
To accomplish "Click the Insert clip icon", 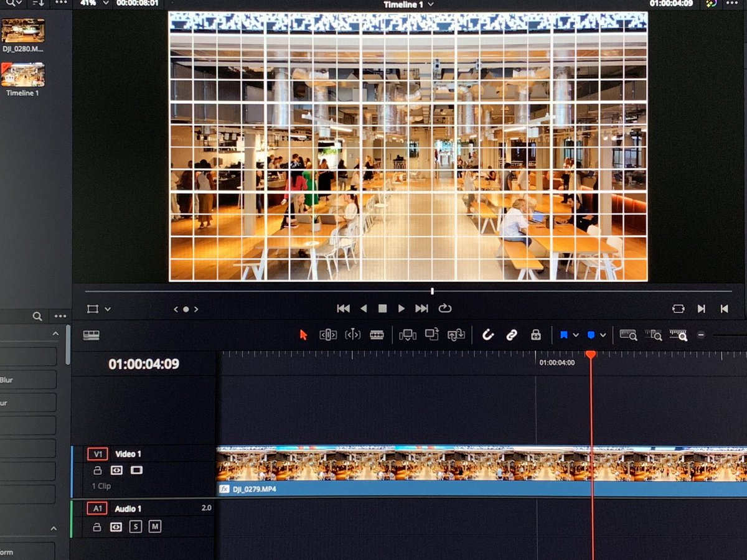I will click(x=408, y=334).
